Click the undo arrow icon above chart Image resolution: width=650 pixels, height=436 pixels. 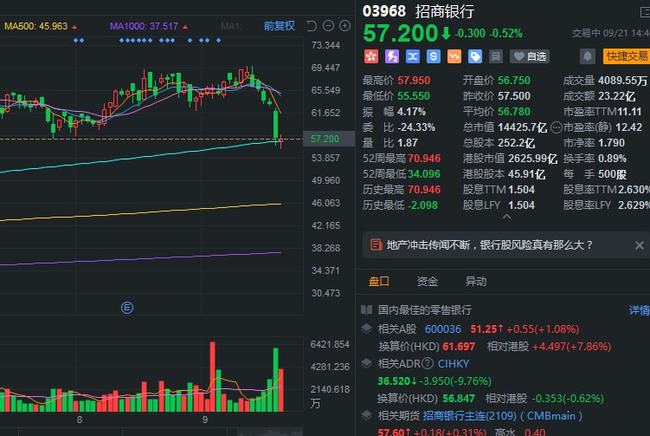pyautogui.click(x=311, y=26)
